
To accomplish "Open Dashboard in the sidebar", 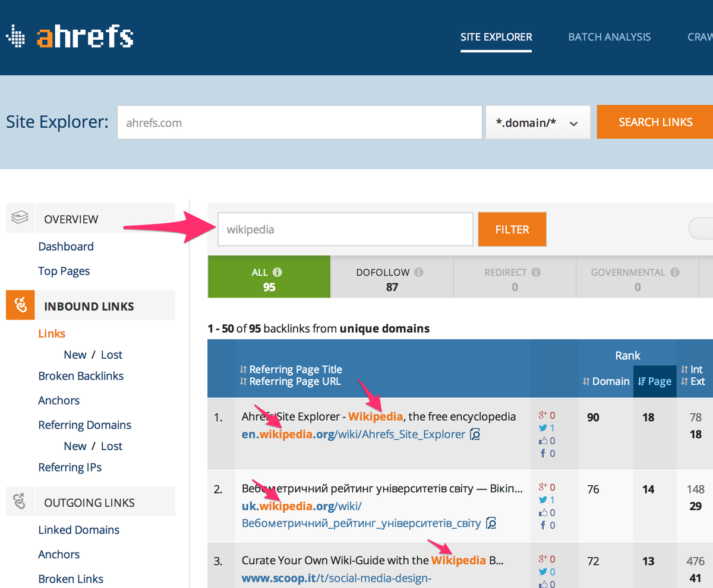I will [66, 246].
